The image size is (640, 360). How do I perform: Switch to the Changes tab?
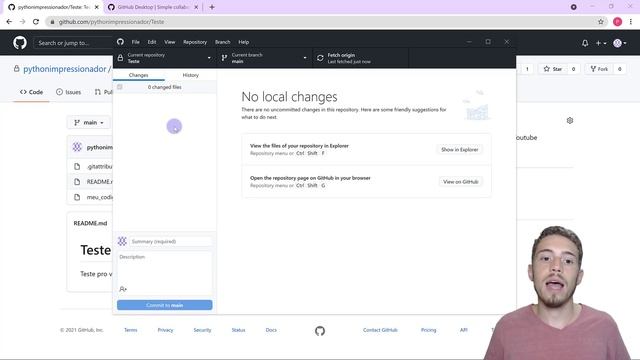coord(138,75)
